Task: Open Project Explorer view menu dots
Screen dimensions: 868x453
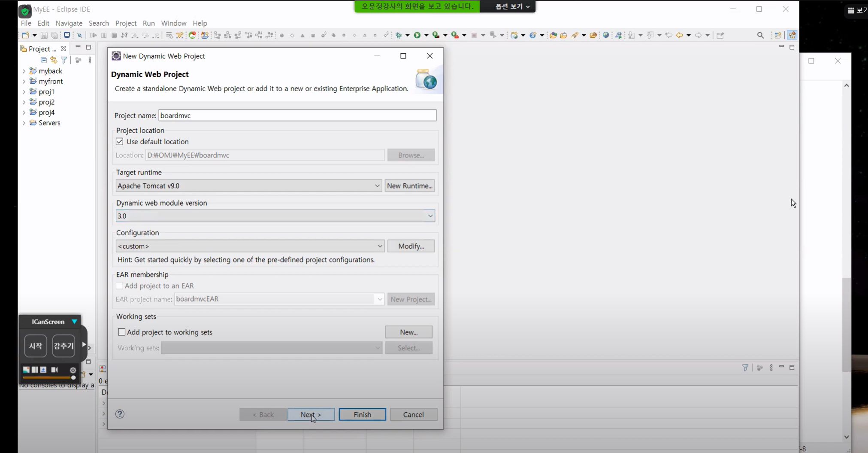Action: coord(90,60)
